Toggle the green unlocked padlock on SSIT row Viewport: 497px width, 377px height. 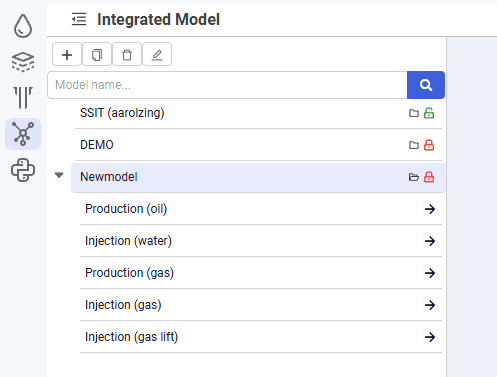[429, 113]
